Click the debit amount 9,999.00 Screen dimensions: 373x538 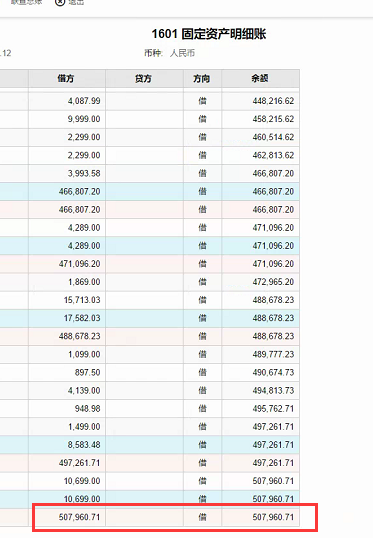[x=84, y=119]
